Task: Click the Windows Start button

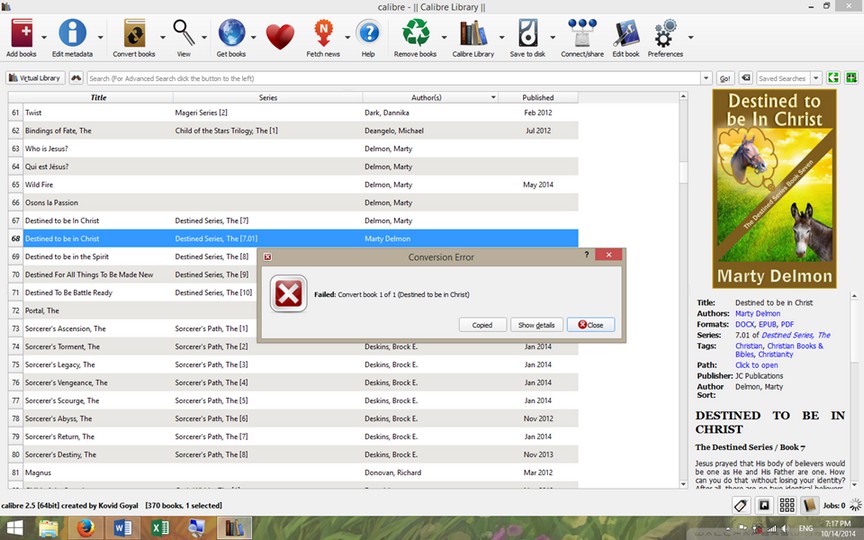Action: 14,528
